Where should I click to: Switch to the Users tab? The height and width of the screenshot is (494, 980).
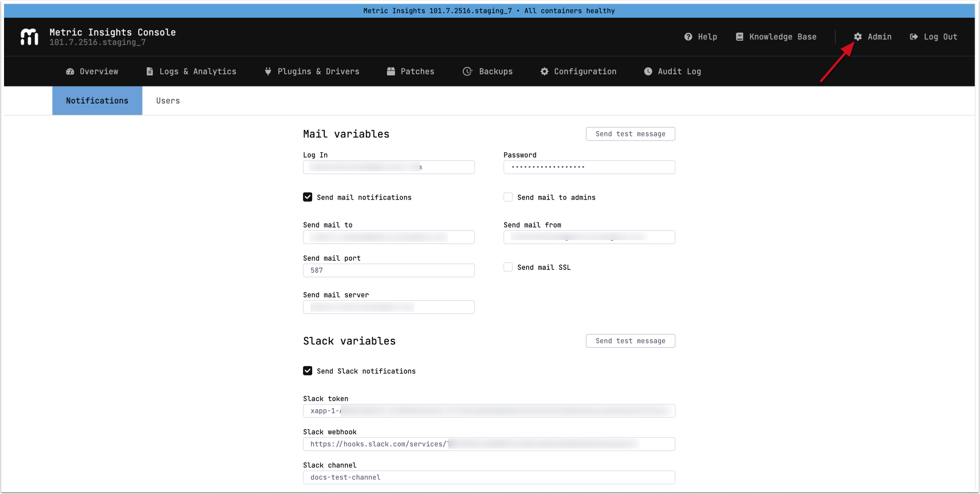(168, 101)
